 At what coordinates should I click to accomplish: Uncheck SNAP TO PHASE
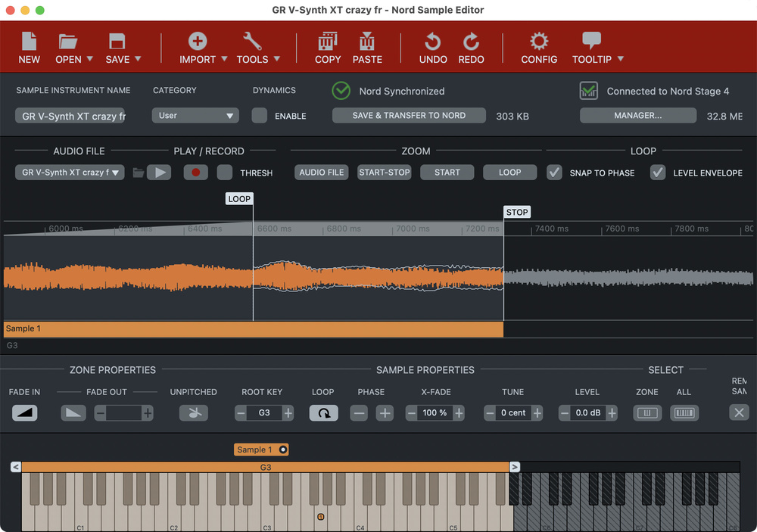tap(554, 173)
